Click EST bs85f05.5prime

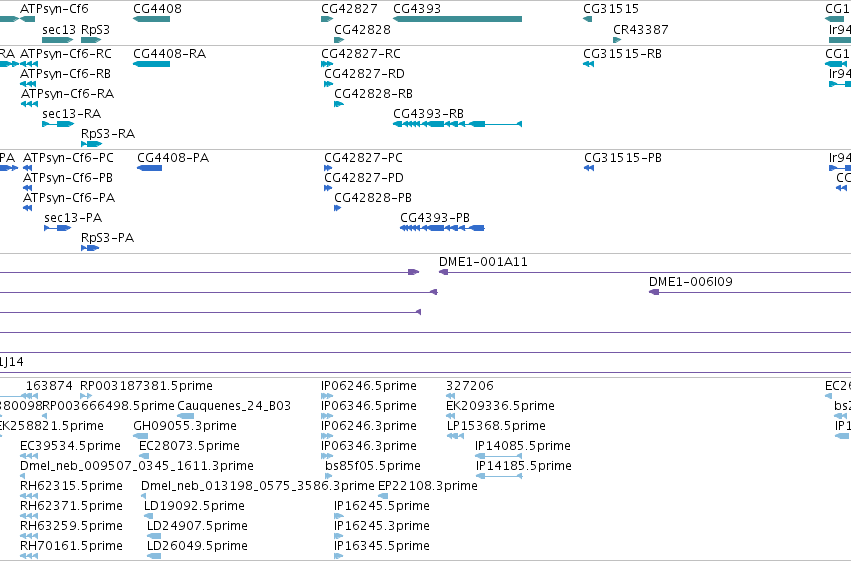[372, 466]
